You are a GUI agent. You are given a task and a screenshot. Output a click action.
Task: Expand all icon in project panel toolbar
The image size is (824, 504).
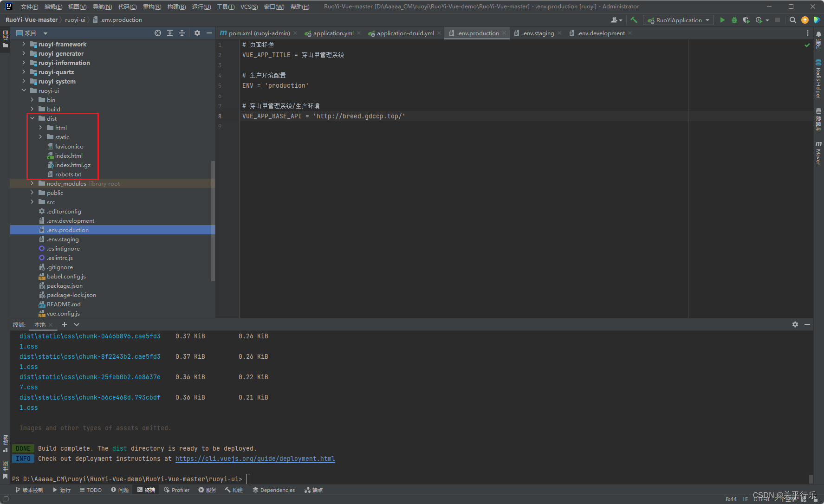click(170, 33)
